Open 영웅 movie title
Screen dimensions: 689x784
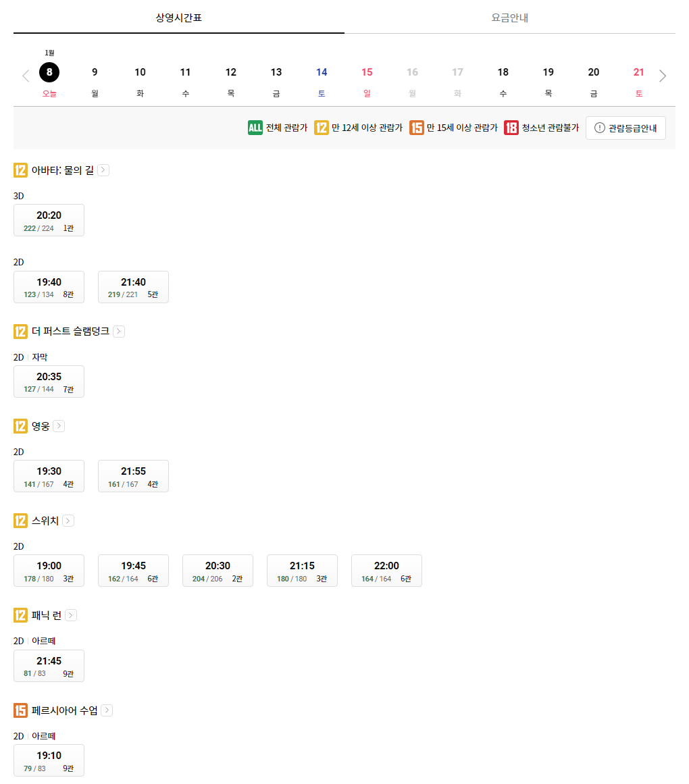point(41,426)
